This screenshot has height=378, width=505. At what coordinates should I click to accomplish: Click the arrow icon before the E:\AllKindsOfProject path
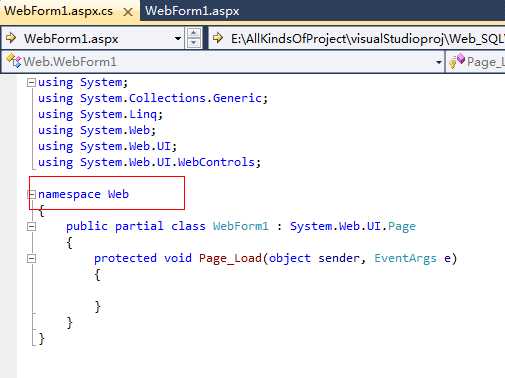coord(218,38)
